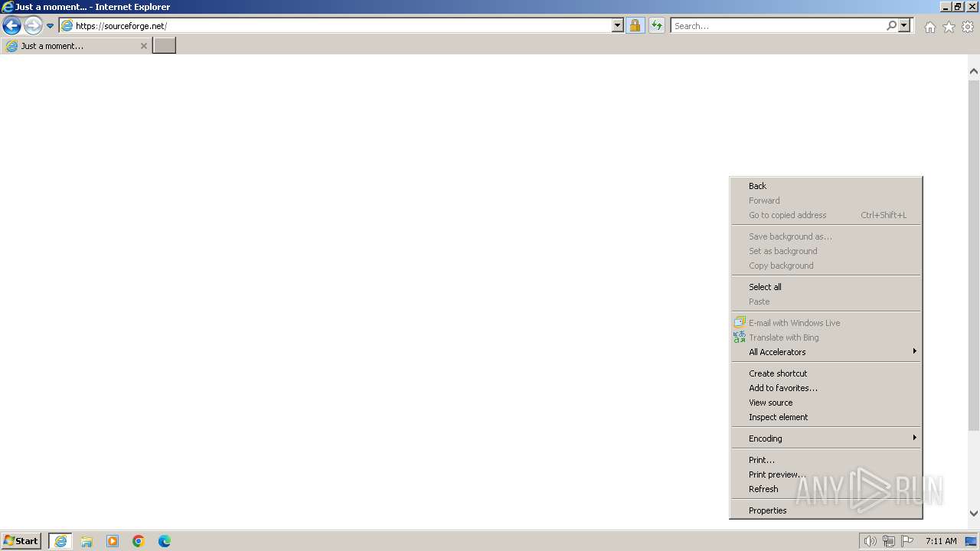
Task: Click the page icon in the address bar
Action: coord(67,25)
